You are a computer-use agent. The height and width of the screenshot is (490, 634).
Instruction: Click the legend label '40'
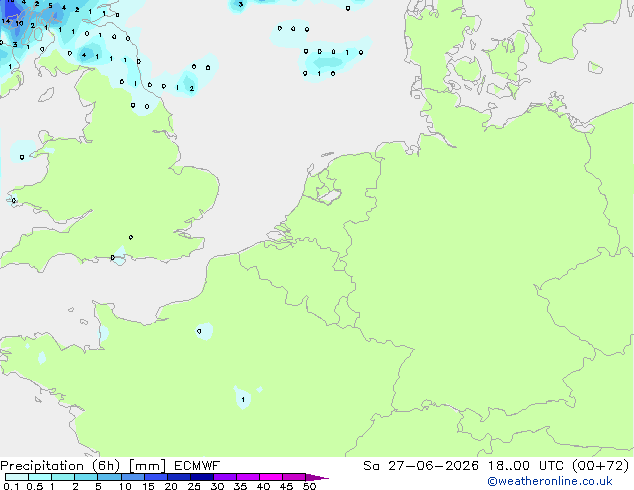263,486
